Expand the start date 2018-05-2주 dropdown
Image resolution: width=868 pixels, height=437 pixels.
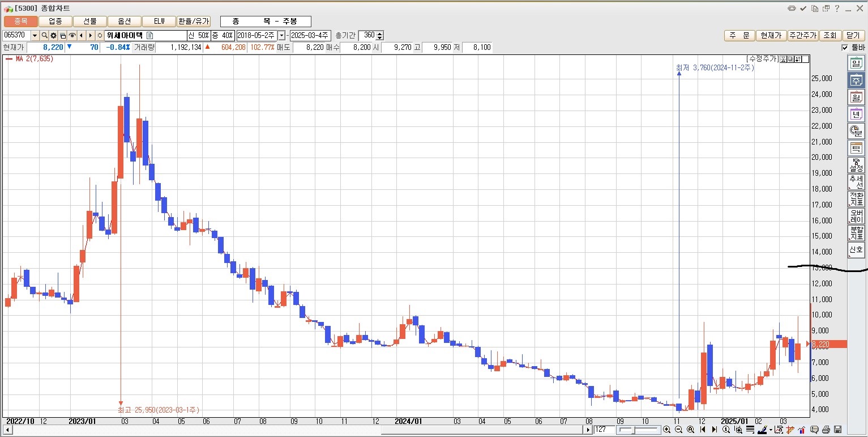[281, 36]
